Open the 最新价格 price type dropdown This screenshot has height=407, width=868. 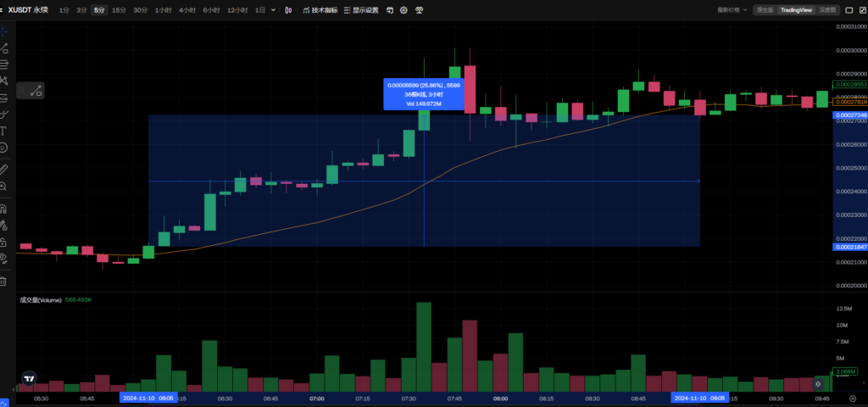tap(733, 10)
